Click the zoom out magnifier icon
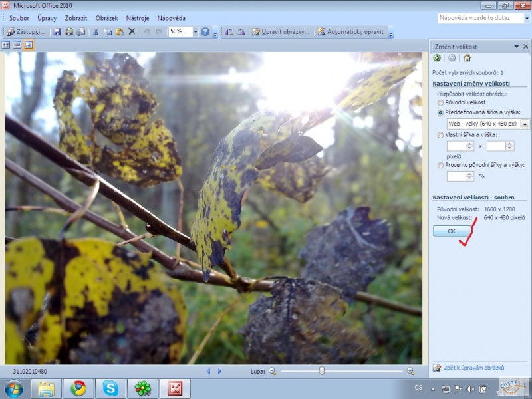This screenshot has width=532, height=399. pos(273,372)
